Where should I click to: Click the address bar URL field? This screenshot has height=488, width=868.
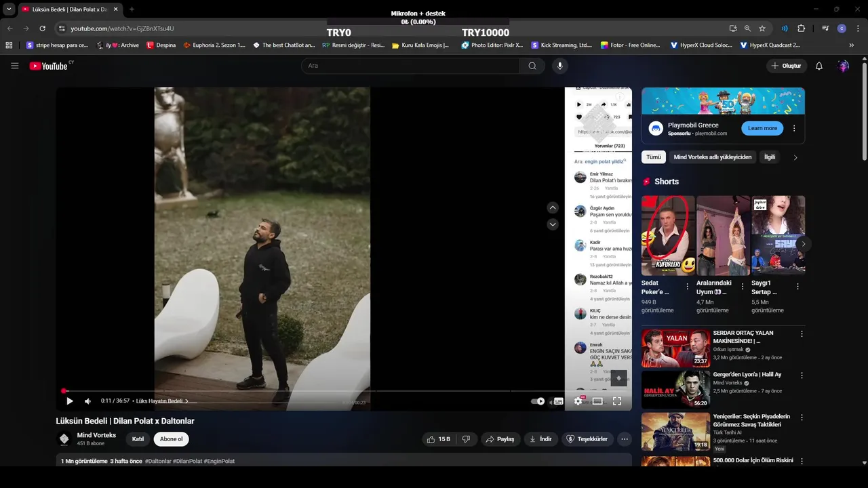click(x=393, y=28)
